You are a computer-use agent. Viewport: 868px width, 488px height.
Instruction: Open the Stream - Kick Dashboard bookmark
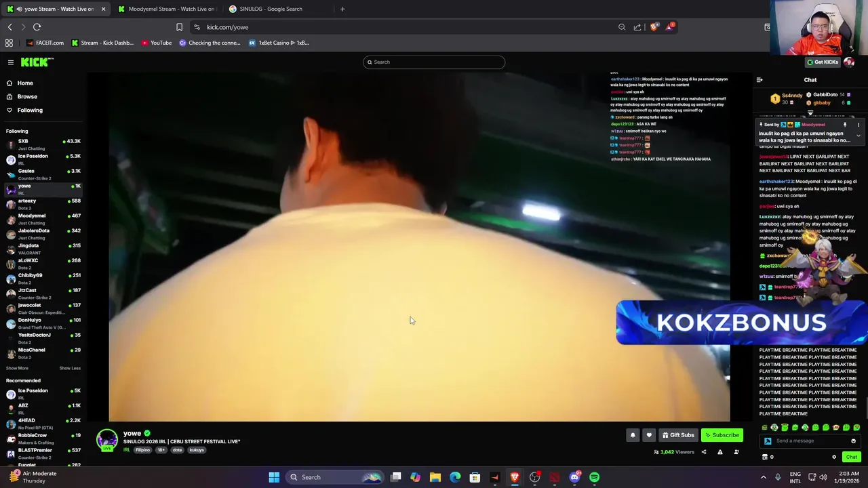tap(102, 43)
